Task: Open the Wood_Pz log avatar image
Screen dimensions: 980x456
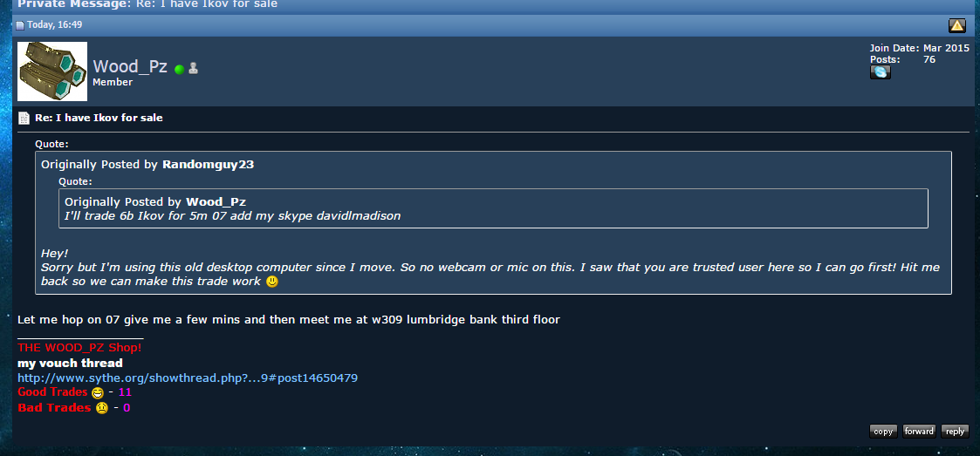Action: pos(52,71)
